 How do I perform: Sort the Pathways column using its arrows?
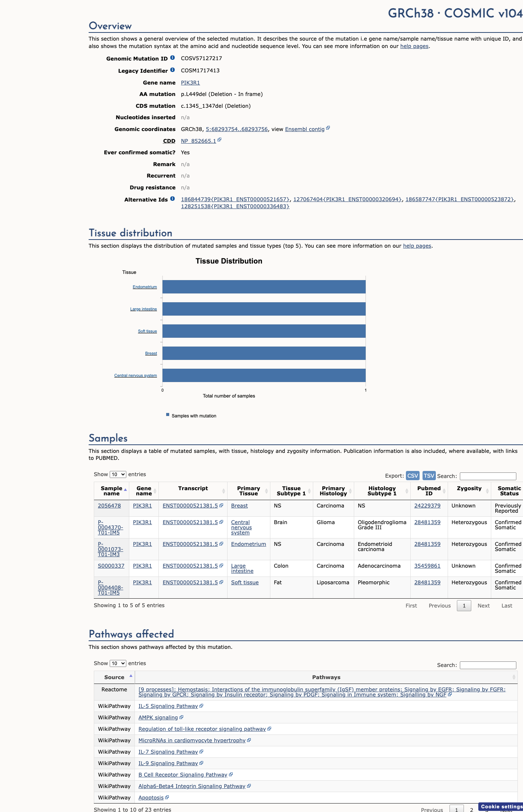pyautogui.click(x=514, y=677)
